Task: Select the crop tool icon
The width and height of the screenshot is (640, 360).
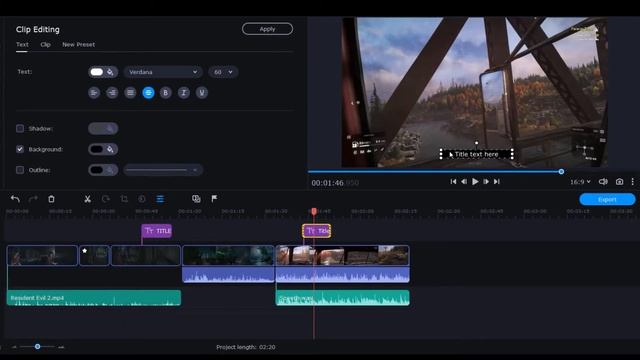Action: tap(124, 199)
